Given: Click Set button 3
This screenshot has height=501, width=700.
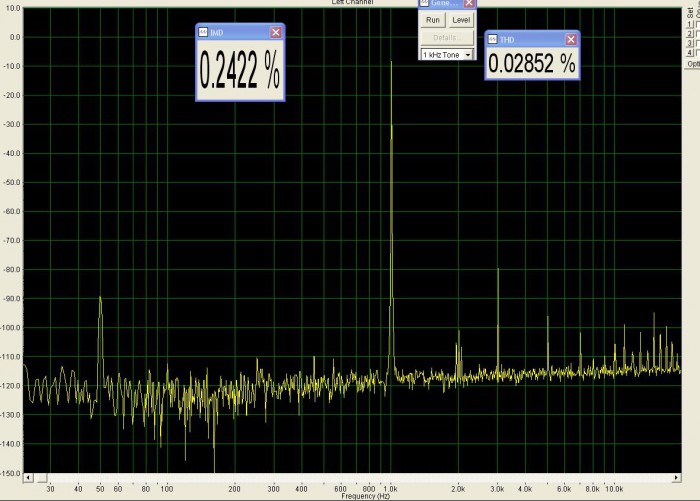Looking at the screenshot, I should (690, 43).
